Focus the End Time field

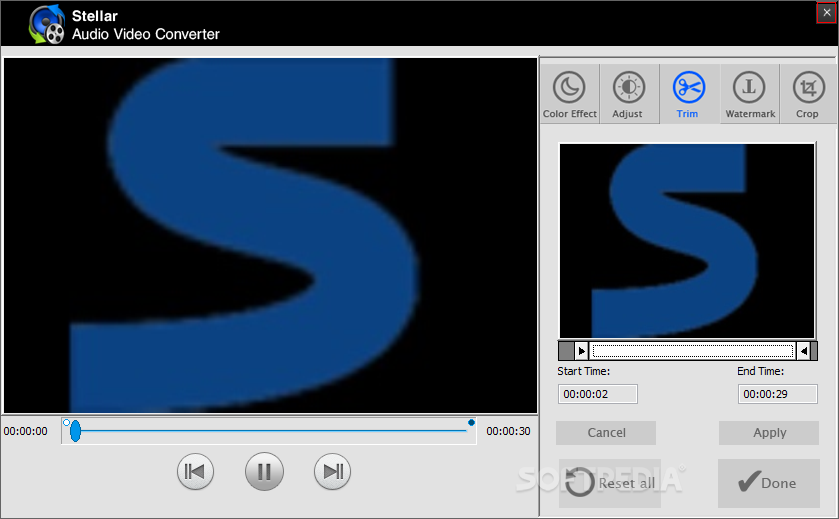pos(777,394)
